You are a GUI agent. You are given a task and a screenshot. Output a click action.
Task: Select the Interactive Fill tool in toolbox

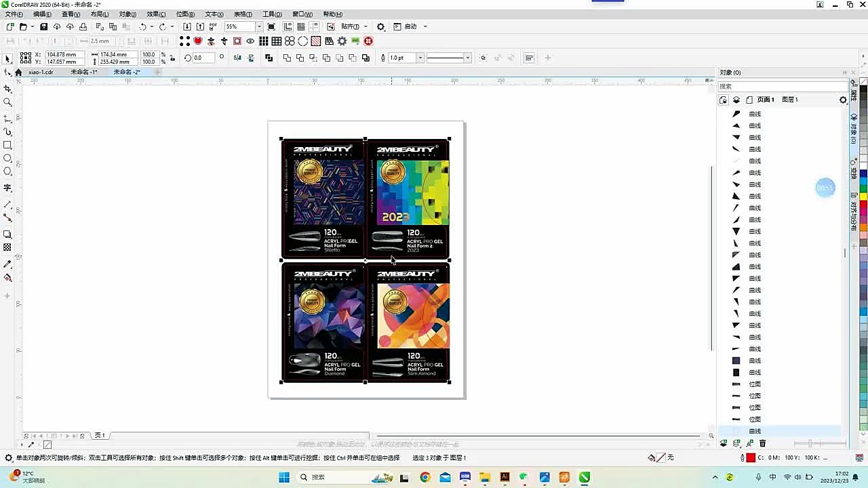tap(7, 277)
